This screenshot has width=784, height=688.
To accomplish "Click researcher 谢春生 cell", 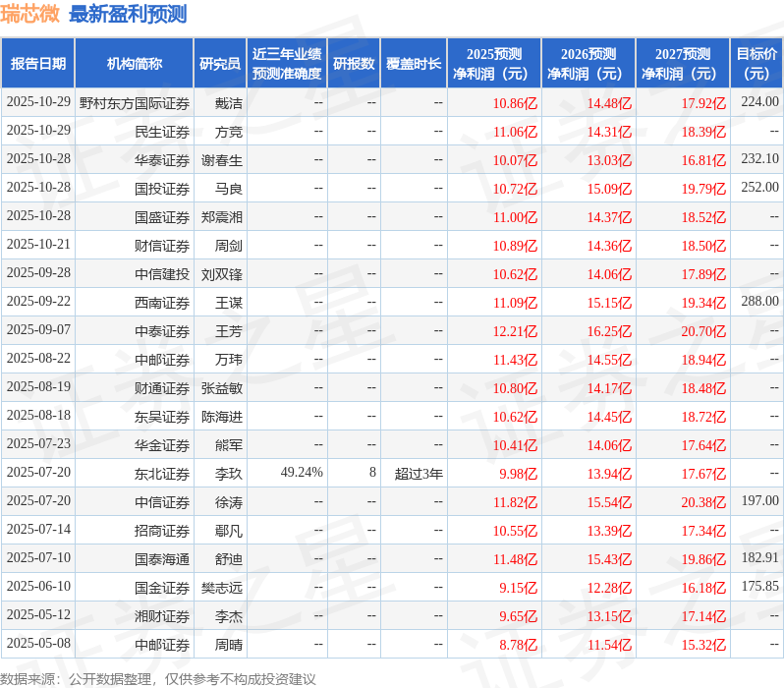I will click(221, 160).
